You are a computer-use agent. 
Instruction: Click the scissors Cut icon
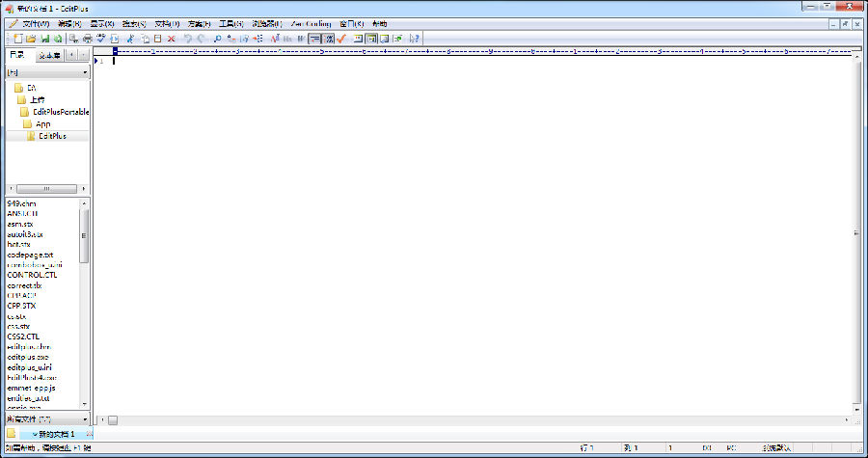click(x=130, y=39)
